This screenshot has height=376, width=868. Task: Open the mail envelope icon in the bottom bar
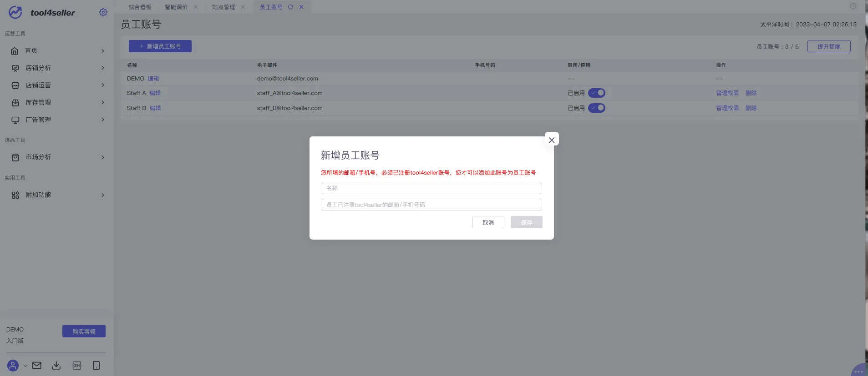[37, 366]
